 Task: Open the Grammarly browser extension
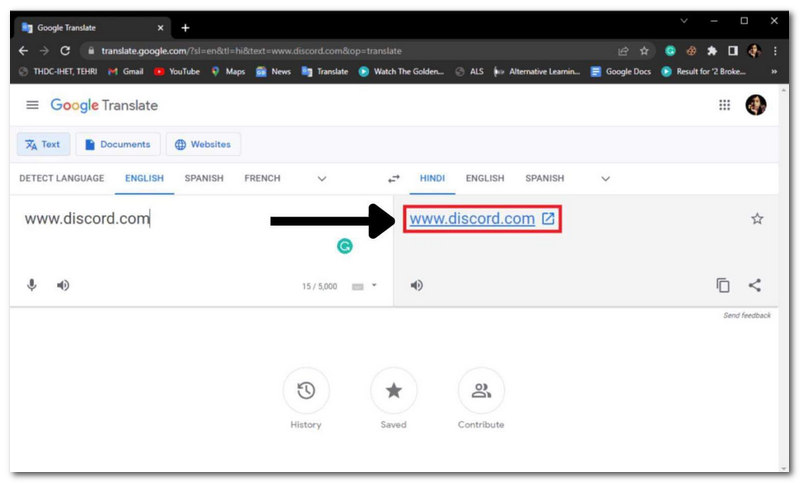coord(670,50)
